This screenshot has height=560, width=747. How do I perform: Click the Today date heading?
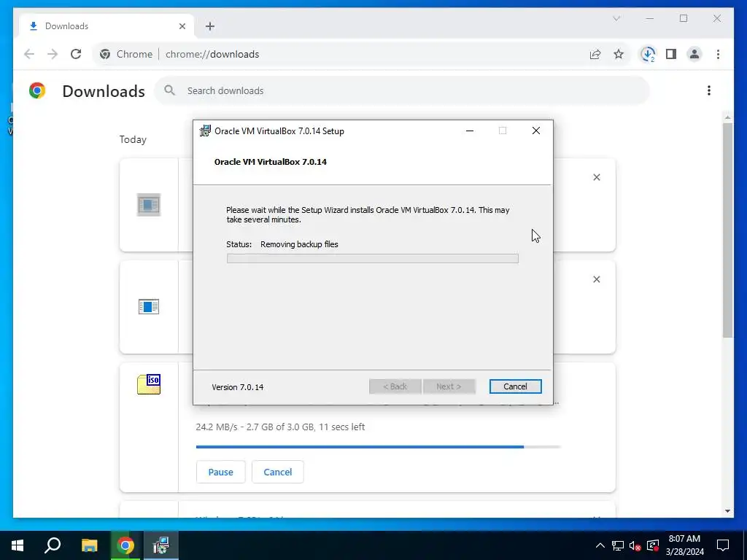(133, 139)
